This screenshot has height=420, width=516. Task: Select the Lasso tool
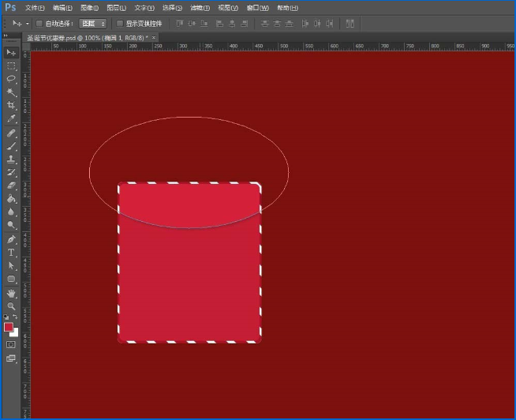(11, 79)
